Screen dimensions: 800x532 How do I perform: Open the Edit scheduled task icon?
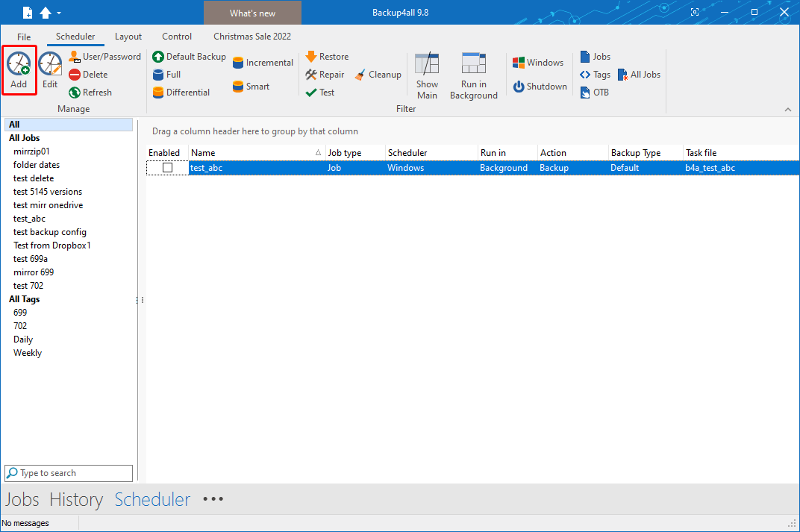coord(49,69)
